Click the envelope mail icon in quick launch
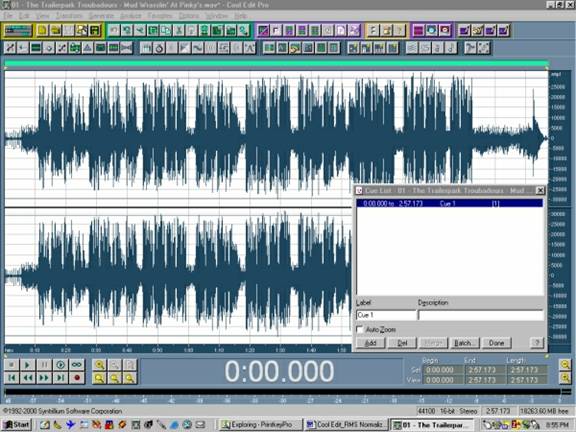The height and width of the screenshot is (432, 576). point(200,425)
